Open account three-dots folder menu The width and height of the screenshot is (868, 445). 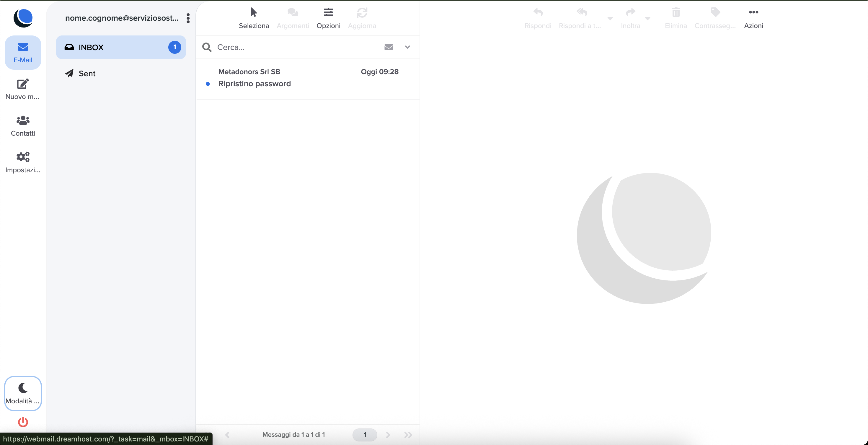pyautogui.click(x=188, y=18)
